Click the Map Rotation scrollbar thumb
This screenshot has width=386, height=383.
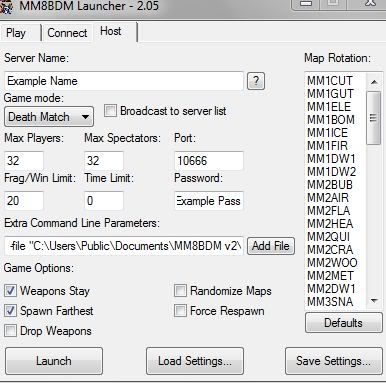374,118
